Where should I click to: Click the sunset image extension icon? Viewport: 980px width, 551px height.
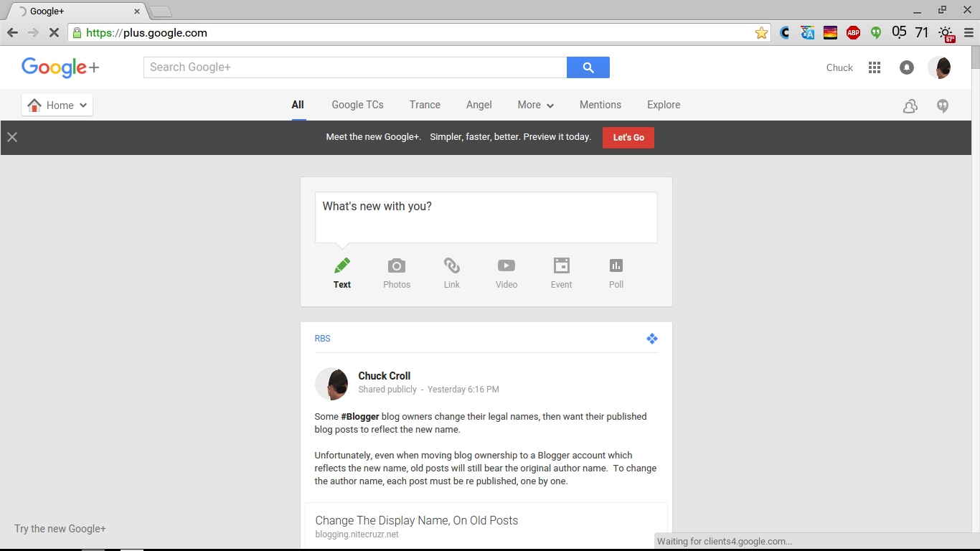coord(830,32)
